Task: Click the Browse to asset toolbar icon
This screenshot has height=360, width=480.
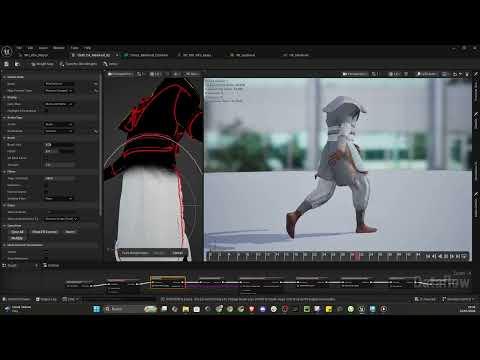Action: [17, 64]
